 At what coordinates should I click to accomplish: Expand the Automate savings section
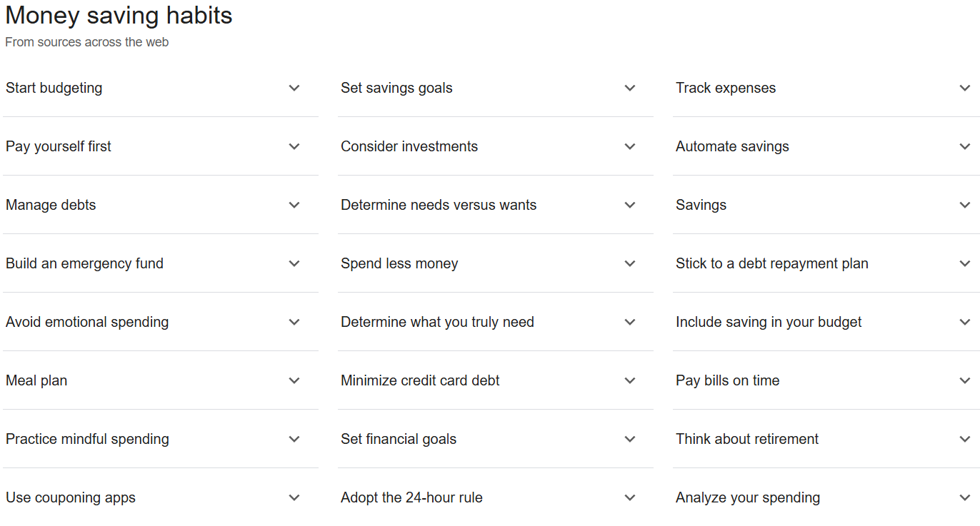pyautogui.click(x=966, y=146)
